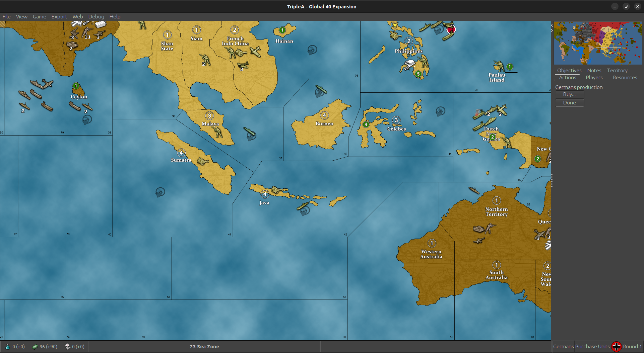This screenshot has width=644, height=353.
Task: Click the PUs resource icon showing 96
Action: (35, 347)
